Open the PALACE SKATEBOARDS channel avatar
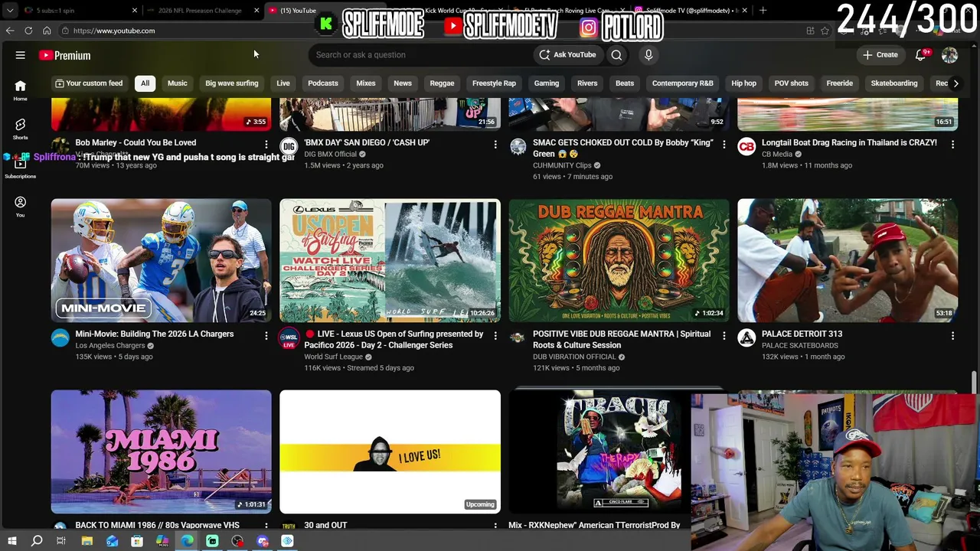Image resolution: width=980 pixels, height=551 pixels. [746, 337]
